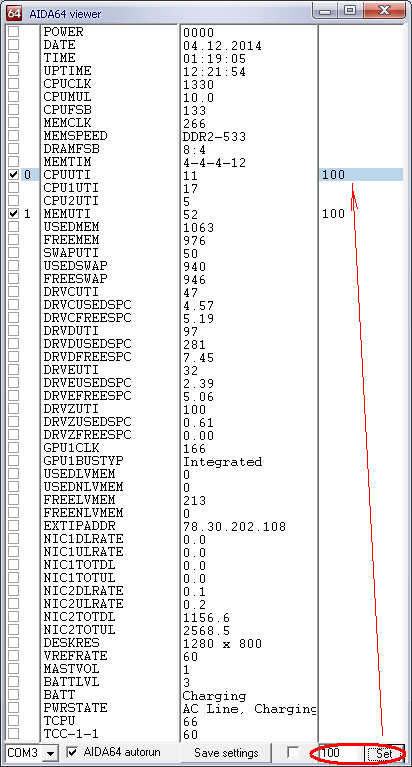The height and width of the screenshot is (767, 412).
Task: Click the MEMTIM value 4-4-4-12
Action: pyautogui.click(x=214, y=162)
